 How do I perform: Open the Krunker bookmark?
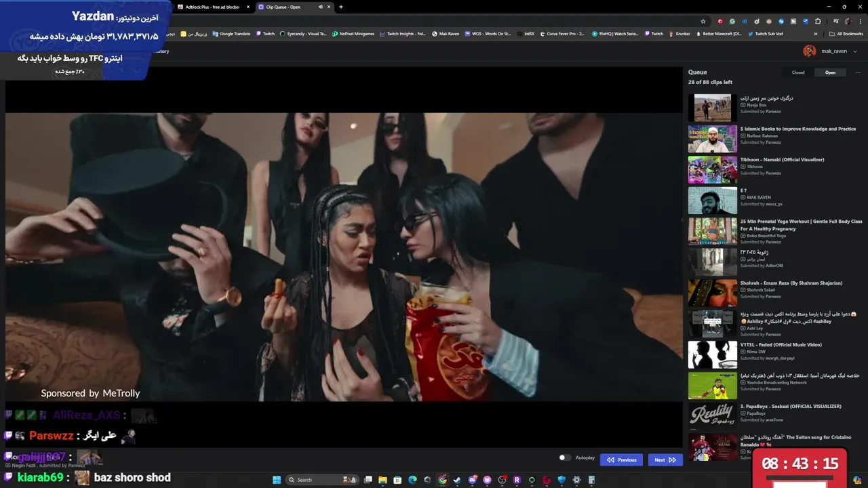[x=679, y=34]
